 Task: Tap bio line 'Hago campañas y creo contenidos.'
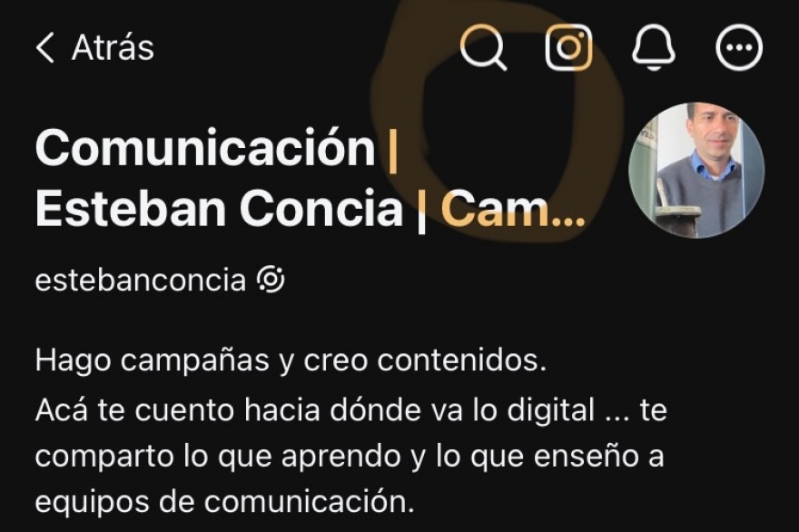[291, 360]
